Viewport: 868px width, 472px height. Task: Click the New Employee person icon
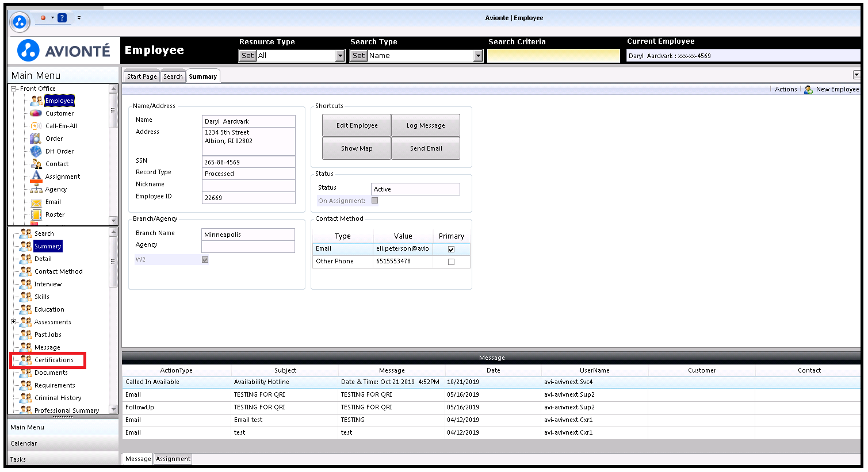pyautogui.click(x=808, y=89)
